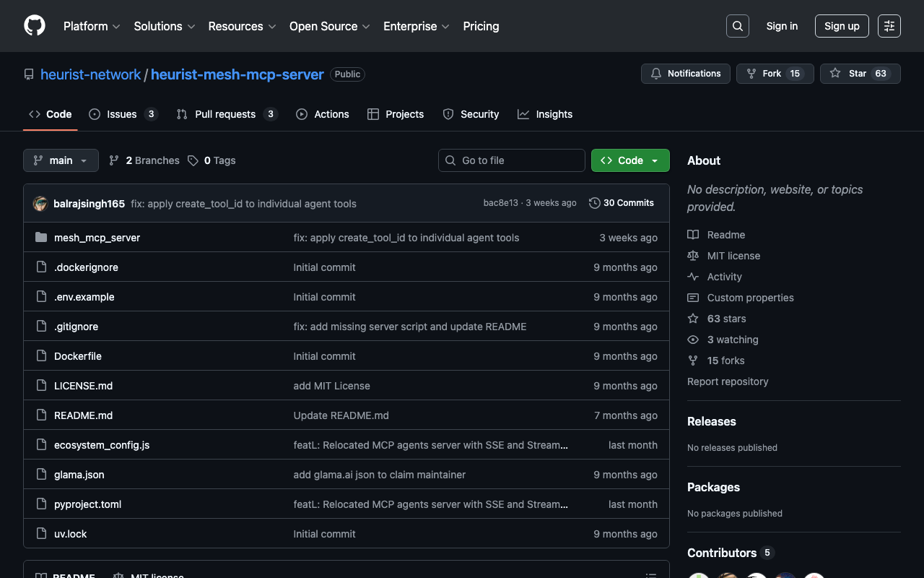Open the appearance settings icon in header
This screenshot has height=578, width=924.
point(889,26)
